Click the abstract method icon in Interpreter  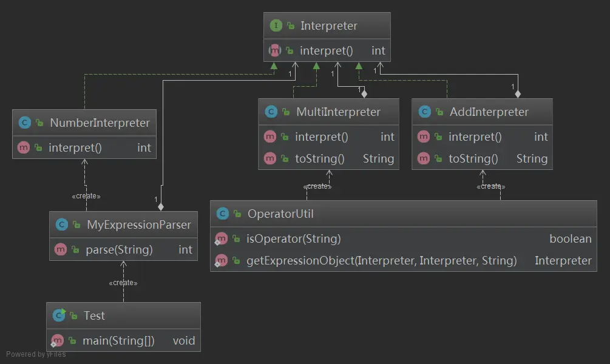tap(275, 50)
